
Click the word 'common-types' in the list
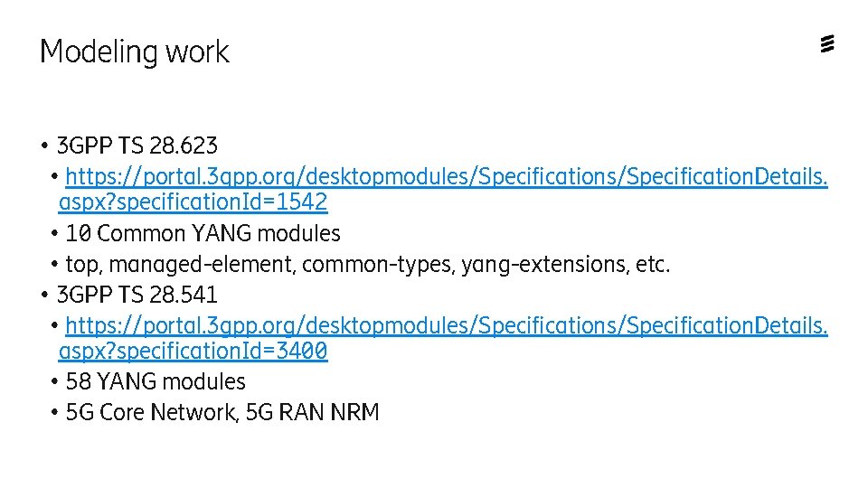(x=379, y=265)
